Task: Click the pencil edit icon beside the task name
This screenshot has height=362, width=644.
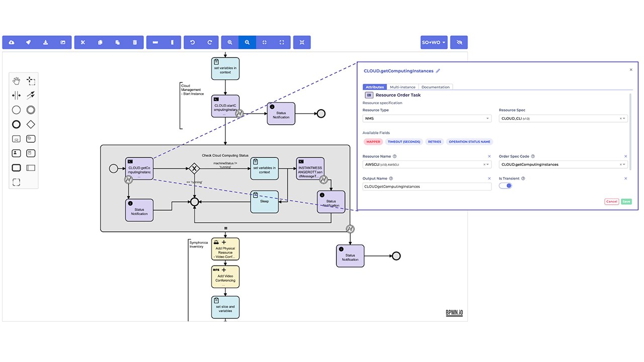Action: click(438, 71)
